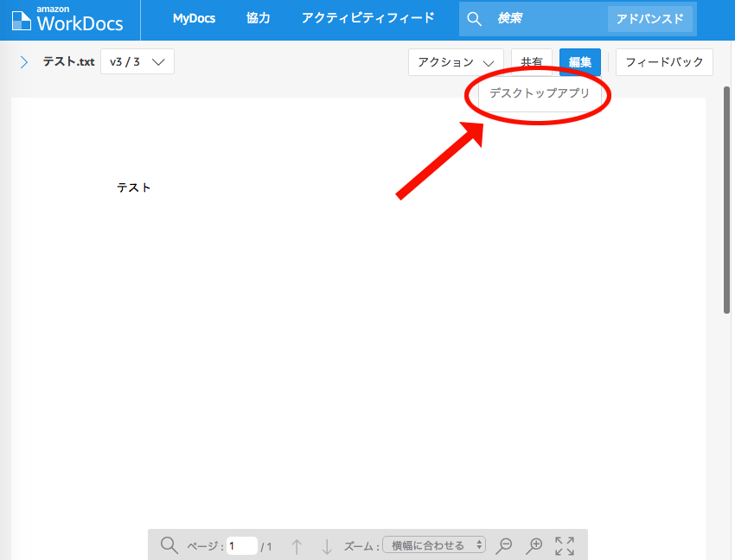The width and height of the screenshot is (735, 560).
Task: Click the blue 編集 button
Action: [579, 61]
